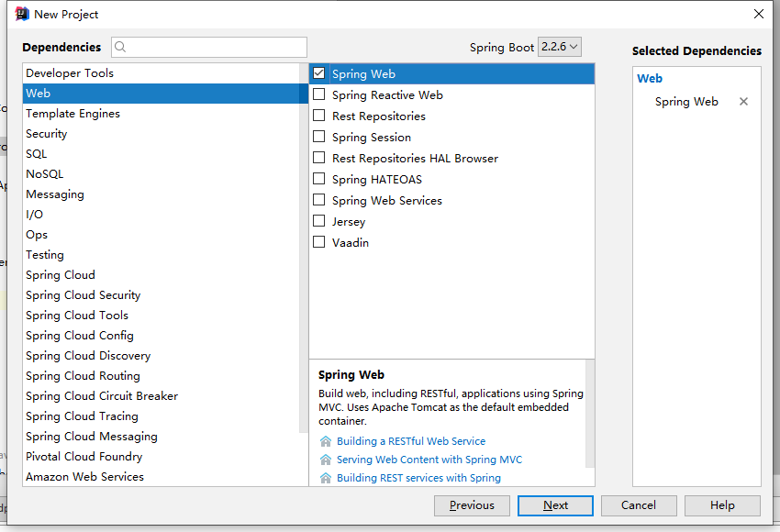The image size is (780, 532).
Task: Focus the Dependencies search field
Action: (x=209, y=47)
